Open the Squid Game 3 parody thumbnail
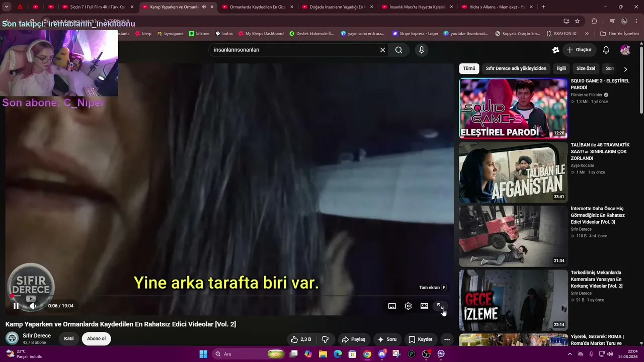Viewport: 644px width, 362px height. pos(513,108)
